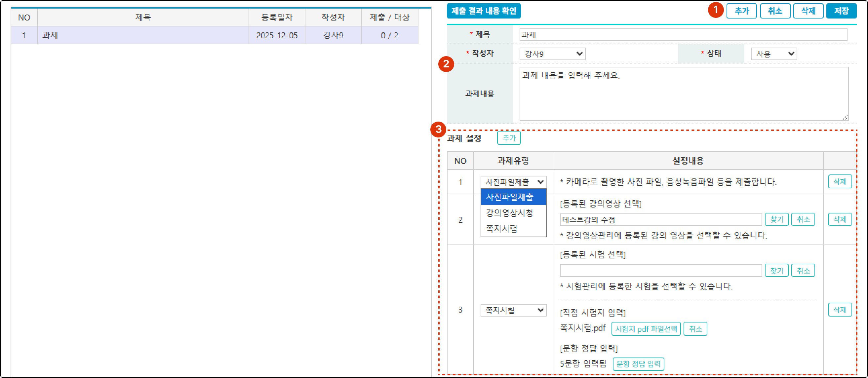This screenshot has height=378, width=868.
Task: Click the top 취소 button
Action: tap(775, 11)
